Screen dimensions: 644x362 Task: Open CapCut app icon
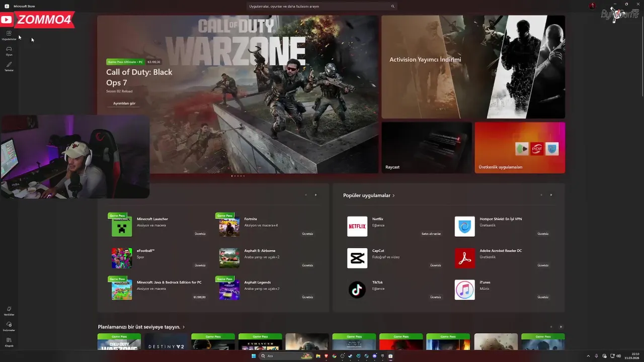(357, 258)
